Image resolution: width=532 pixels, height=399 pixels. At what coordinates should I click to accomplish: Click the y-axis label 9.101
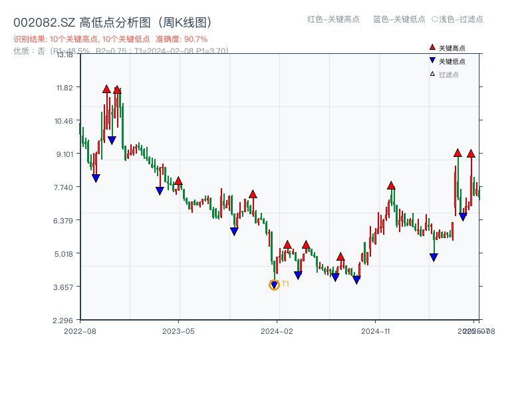click(65, 154)
